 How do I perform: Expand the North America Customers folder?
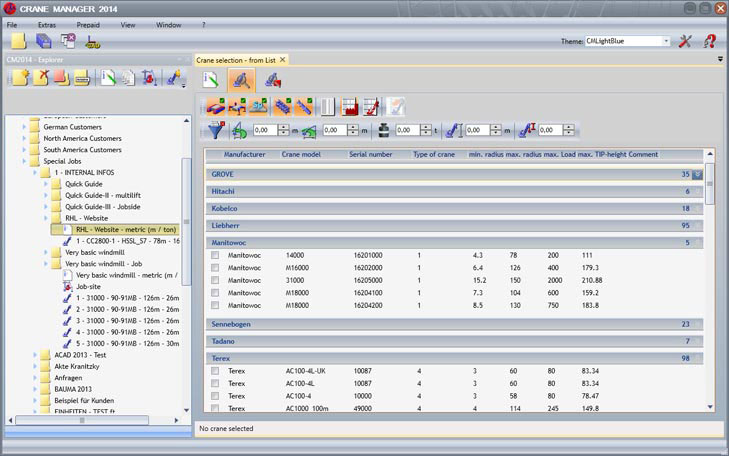click(x=24, y=139)
